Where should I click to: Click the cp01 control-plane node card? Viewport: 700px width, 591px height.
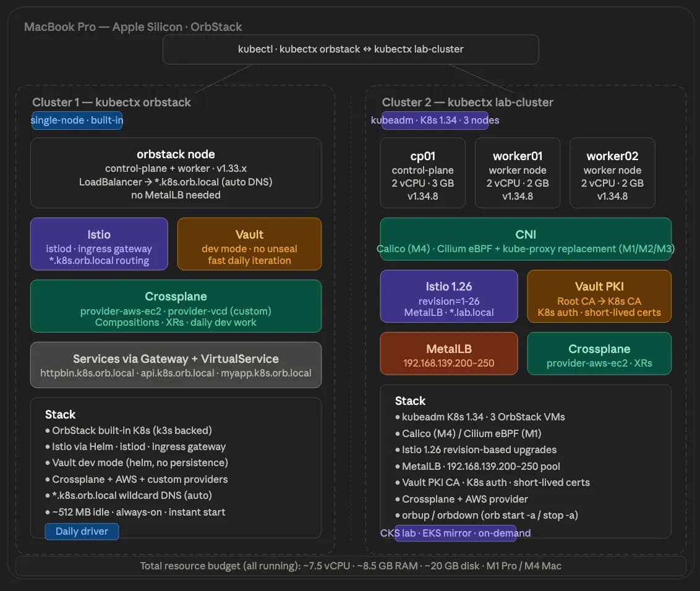point(423,172)
